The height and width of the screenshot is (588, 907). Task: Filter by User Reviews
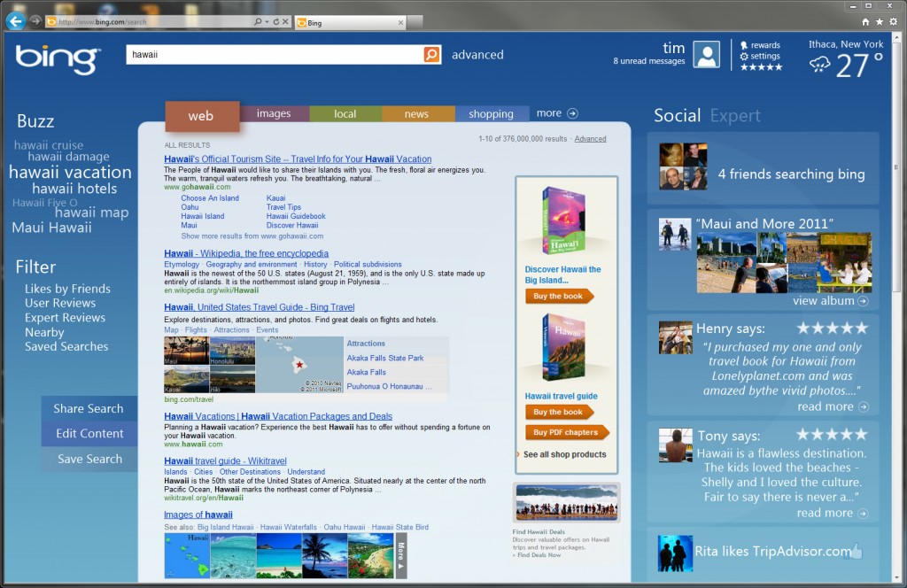(x=60, y=303)
